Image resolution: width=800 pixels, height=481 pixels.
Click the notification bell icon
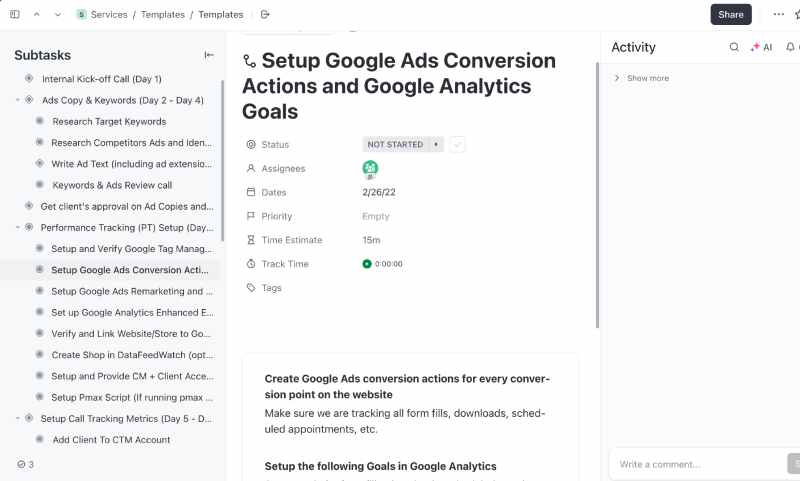point(790,47)
